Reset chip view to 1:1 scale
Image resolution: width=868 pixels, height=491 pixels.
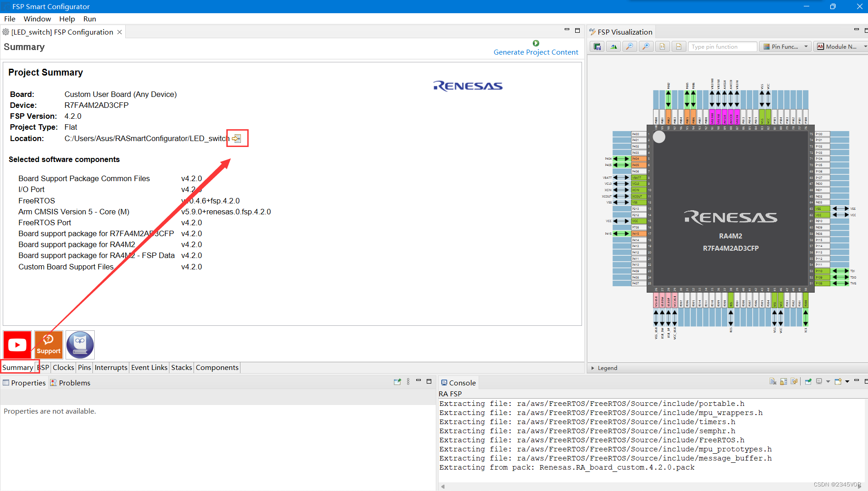coord(663,46)
